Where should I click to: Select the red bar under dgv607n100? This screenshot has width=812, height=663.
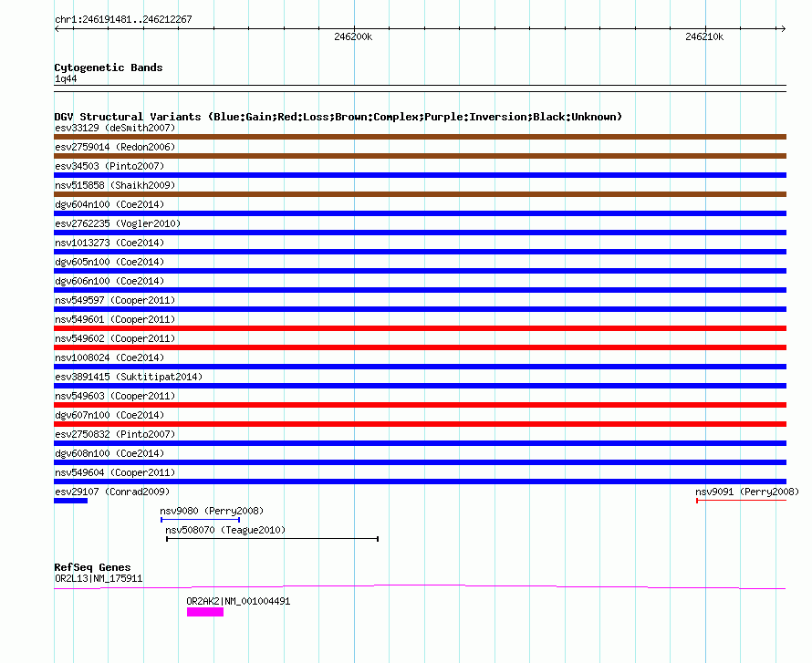click(420, 424)
